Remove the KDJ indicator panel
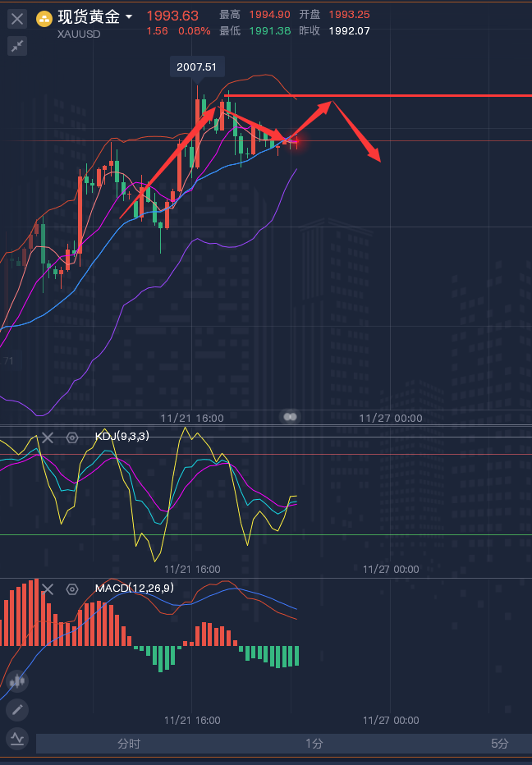532x765 pixels. tap(48, 437)
